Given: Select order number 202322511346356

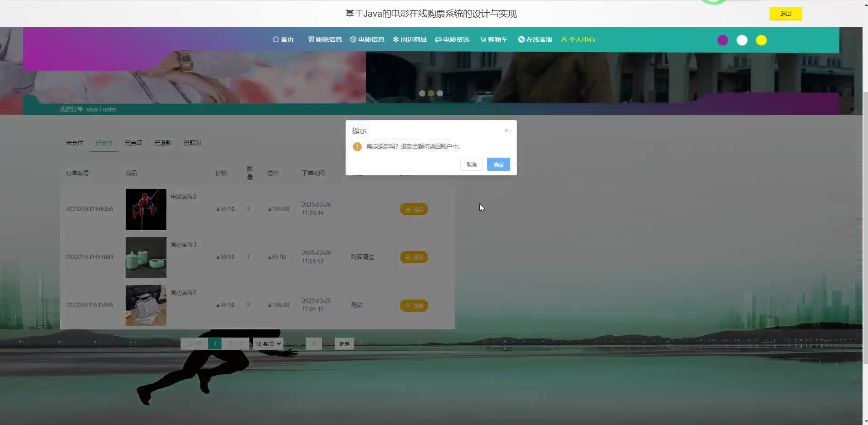Looking at the screenshot, I should click(x=90, y=209).
